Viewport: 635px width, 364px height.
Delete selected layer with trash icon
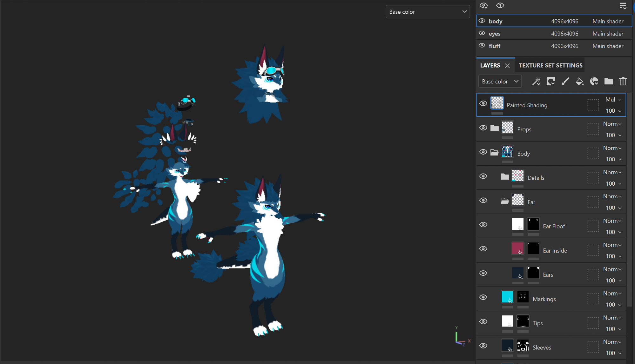coord(623,82)
